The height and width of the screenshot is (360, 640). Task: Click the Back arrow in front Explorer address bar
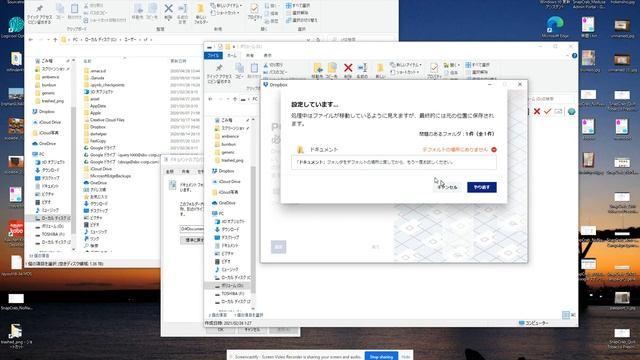pyautogui.click(x=211, y=99)
